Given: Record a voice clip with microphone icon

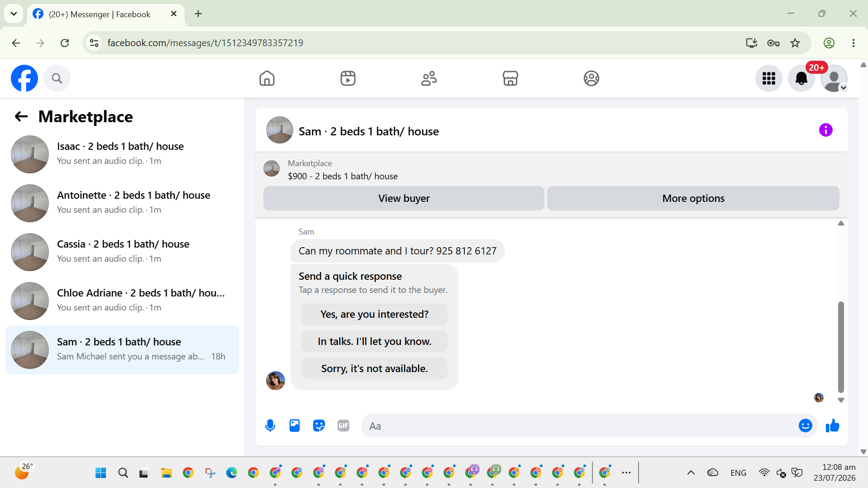Looking at the screenshot, I should pos(270,426).
